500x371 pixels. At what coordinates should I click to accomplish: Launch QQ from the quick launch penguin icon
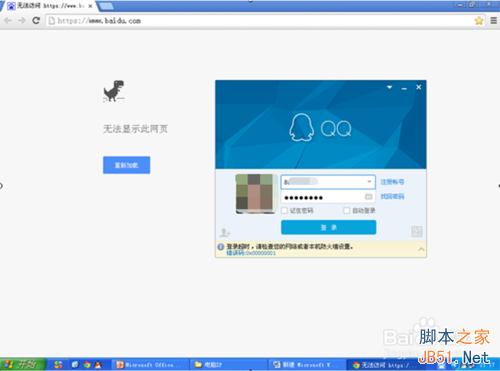click(x=98, y=365)
